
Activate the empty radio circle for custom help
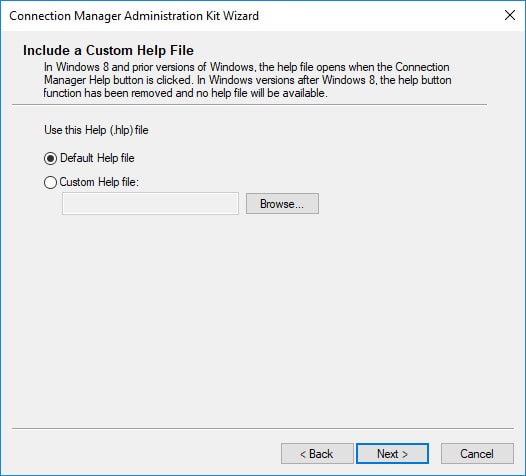(x=50, y=182)
